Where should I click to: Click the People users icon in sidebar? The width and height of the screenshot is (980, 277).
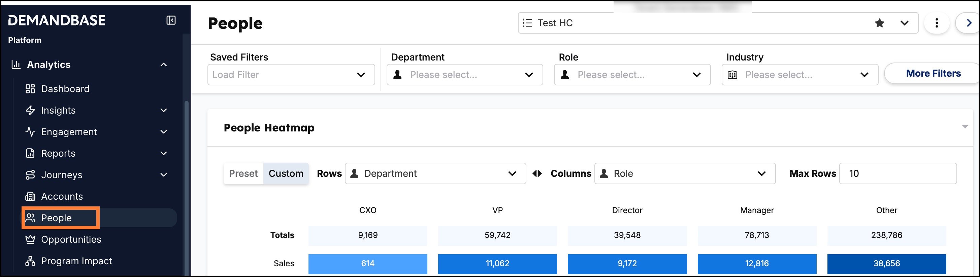click(x=30, y=218)
